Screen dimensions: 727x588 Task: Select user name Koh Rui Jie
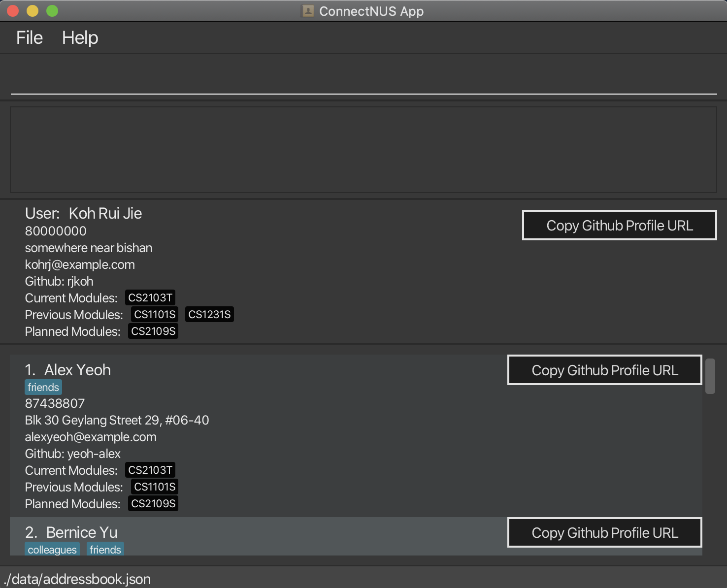coord(105,213)
